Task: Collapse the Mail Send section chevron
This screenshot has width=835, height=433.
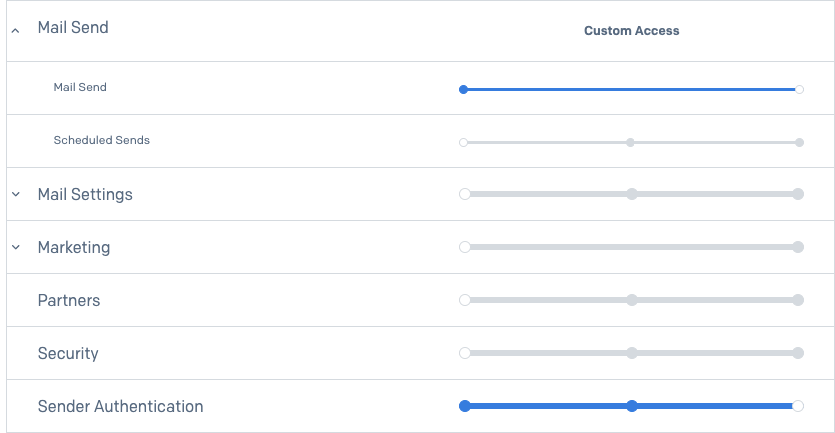Action: tap(15, 31)
